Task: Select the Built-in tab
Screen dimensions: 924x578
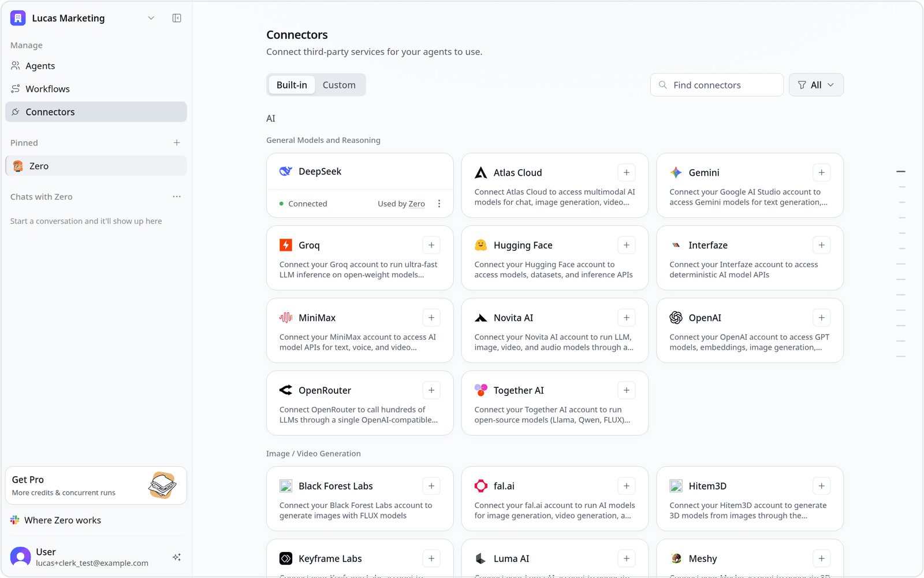Action: pyautogui.click(x=292, y=85)
